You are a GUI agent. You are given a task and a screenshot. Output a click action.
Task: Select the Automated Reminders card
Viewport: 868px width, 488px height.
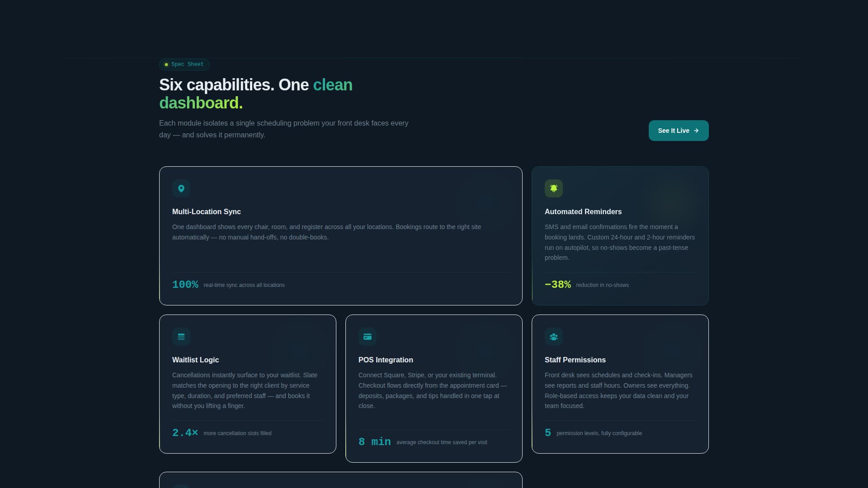coord(620,235)
